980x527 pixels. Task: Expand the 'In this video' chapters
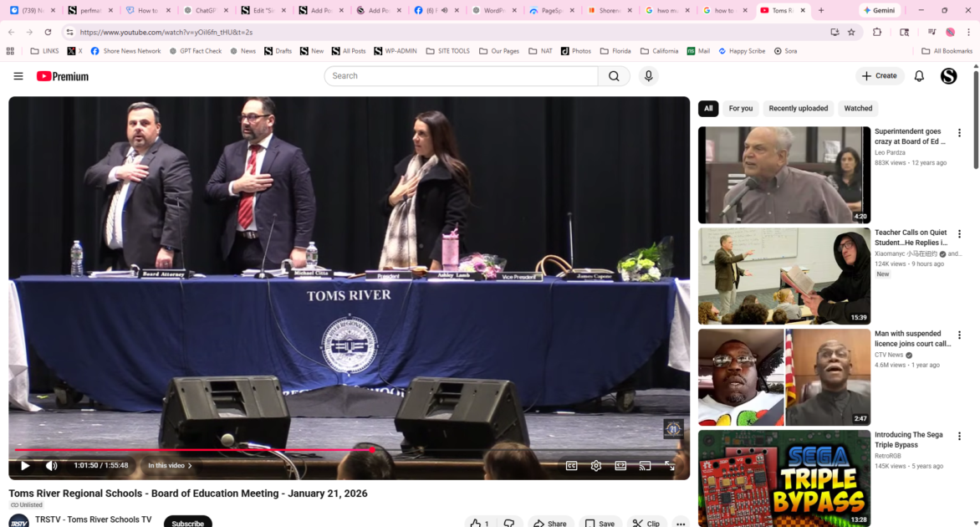170,466
